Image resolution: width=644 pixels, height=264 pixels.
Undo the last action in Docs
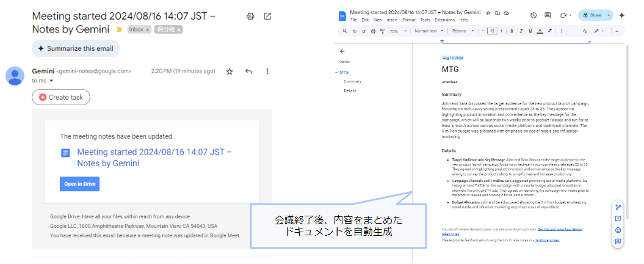355,31
